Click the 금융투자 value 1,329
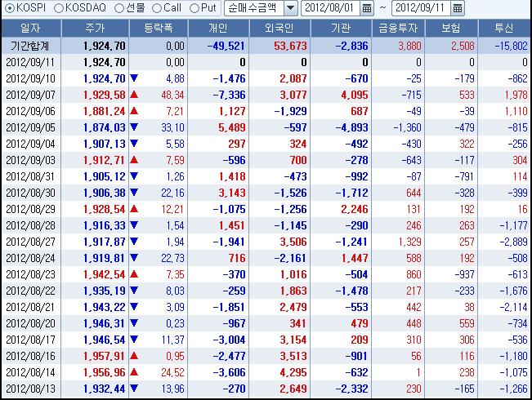532x400 pixels. (410, 242)
